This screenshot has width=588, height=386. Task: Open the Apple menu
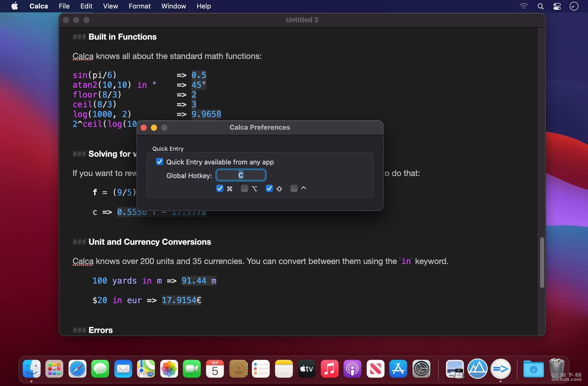tap(15, 6)
